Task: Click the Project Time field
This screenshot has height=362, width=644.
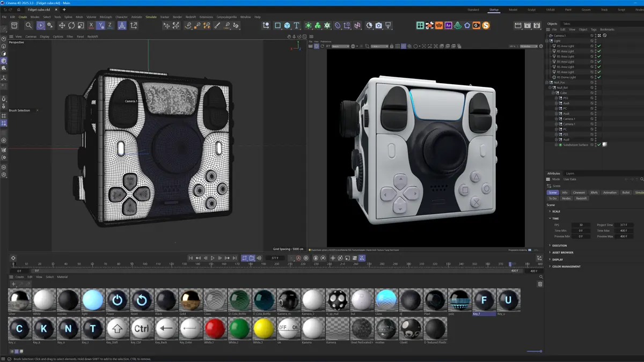Action: [624, 225]
